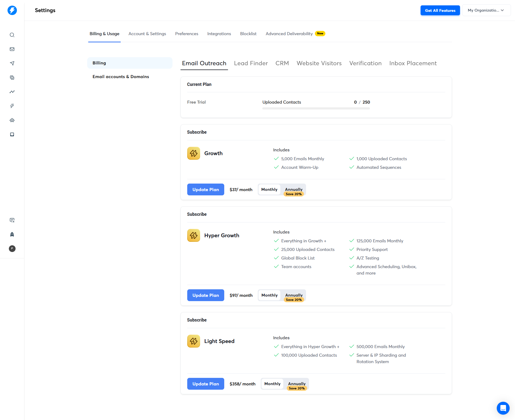Screen dimensions: 515x420
Task: Click the Uploaded Contacts progress bar
Action: coord(316,108)
